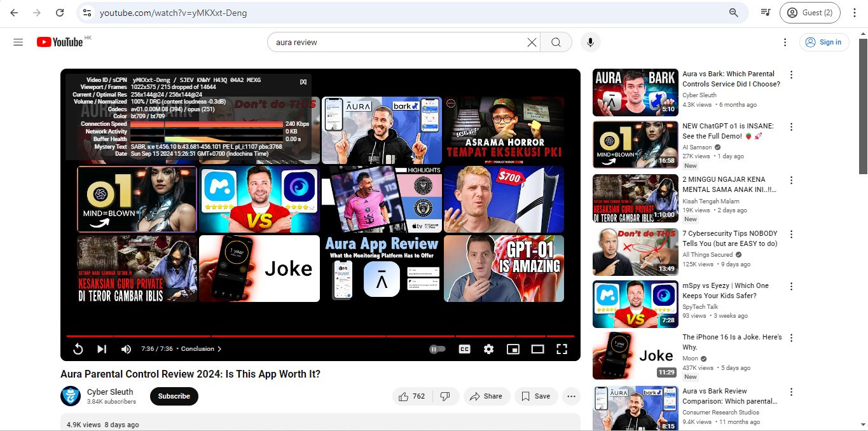Click the Sign in button
The height and width of the screenshot is (431, 868).
click(x=824, y=42)
